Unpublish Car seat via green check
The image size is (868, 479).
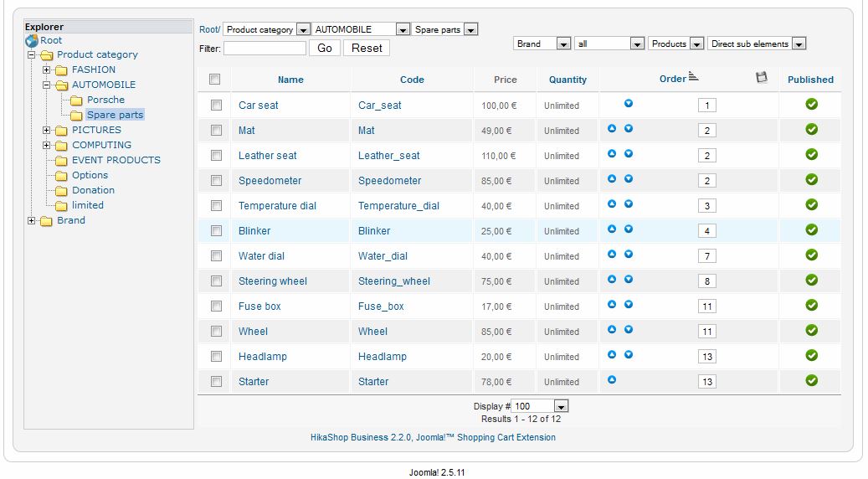click(x=812, y=104)
